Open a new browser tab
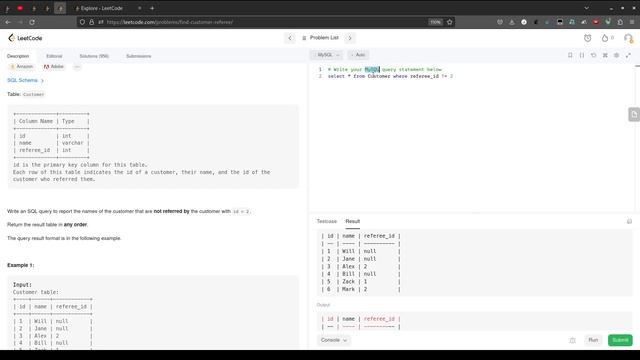This screenshot has height=360, width=640. pos(152,8)
